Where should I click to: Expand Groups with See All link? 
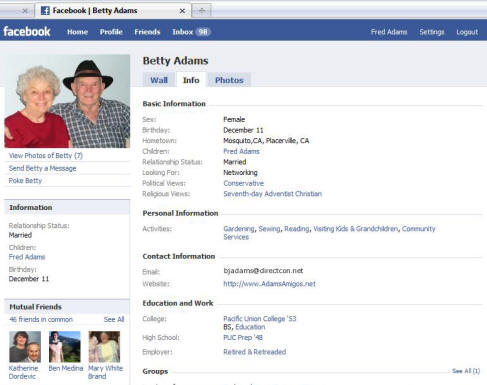click(x=466, y=371)
